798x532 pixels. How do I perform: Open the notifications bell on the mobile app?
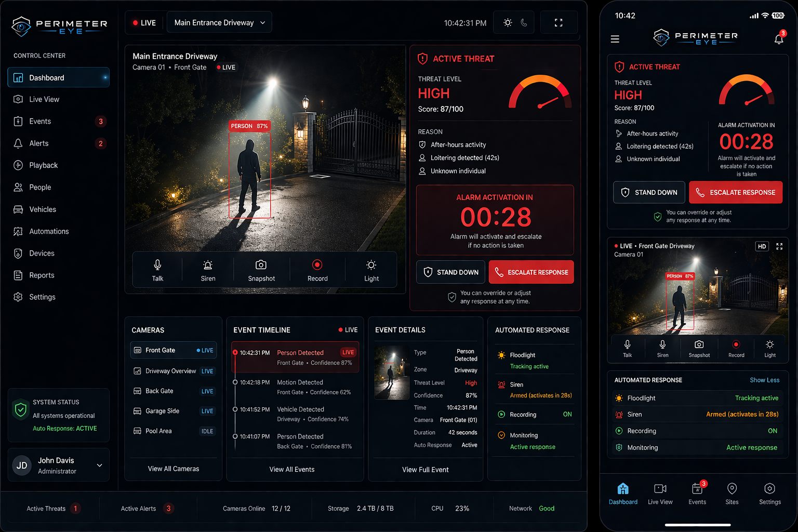coord(779,38)
